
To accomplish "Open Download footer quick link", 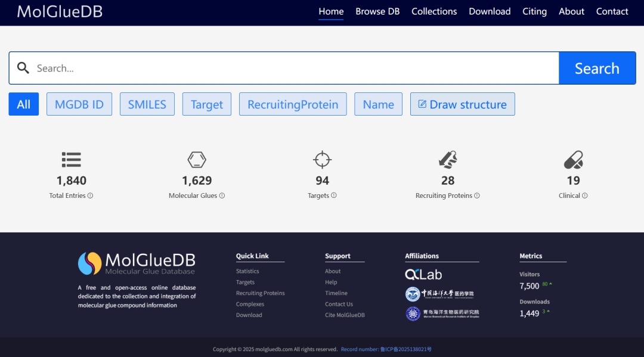I will [x=249, y=315].
